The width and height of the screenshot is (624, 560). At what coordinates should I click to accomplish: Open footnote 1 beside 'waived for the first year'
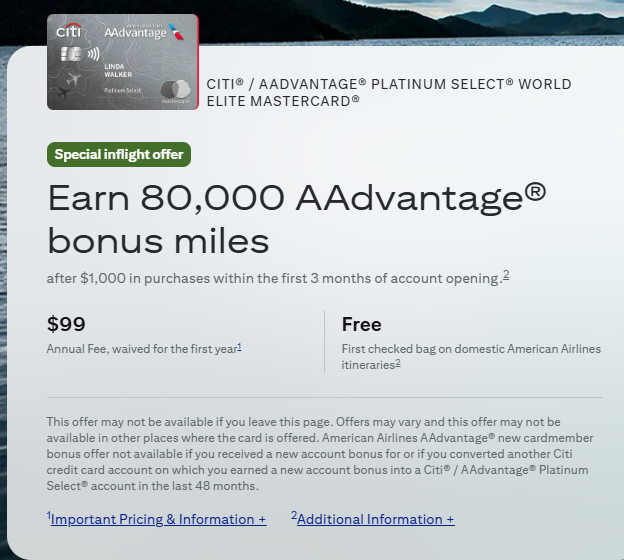(x=240, y=346)
